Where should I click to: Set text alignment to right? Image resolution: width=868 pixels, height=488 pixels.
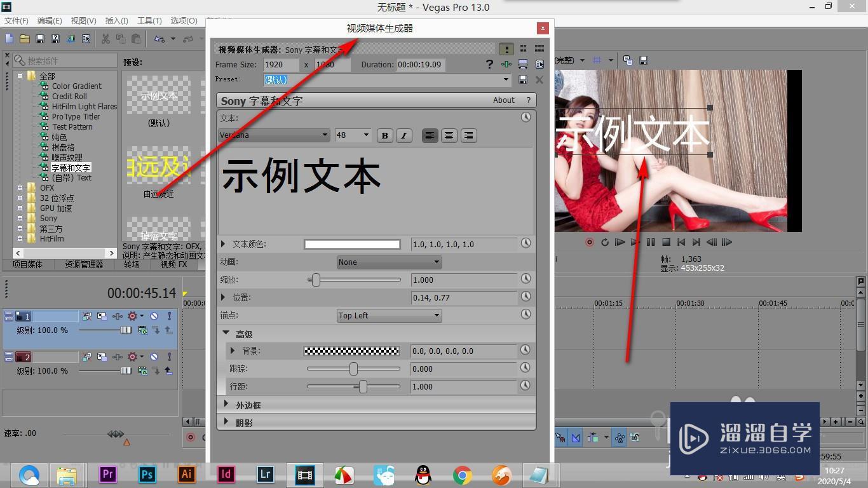[x=468, y=135]
